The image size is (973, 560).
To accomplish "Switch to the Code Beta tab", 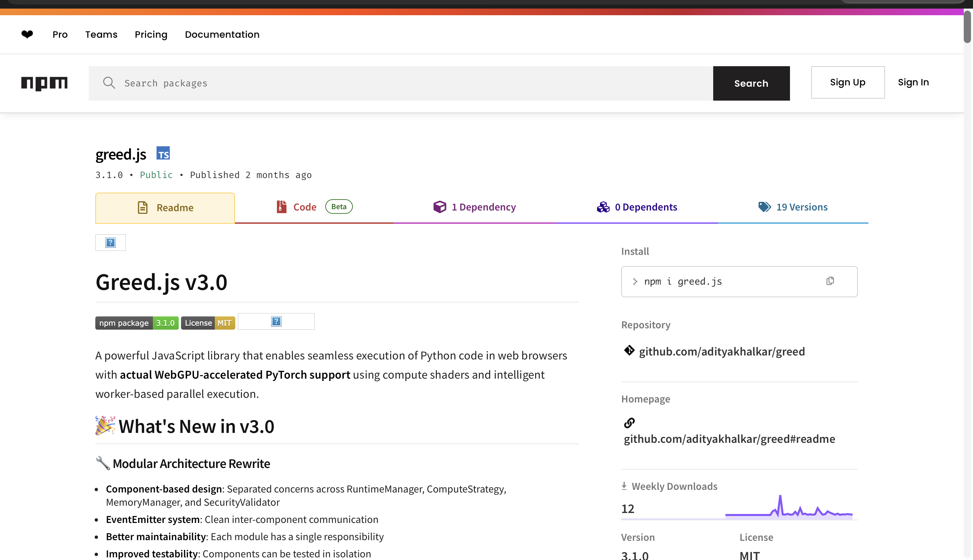I will pyautogui.click(x=304, y=207).
